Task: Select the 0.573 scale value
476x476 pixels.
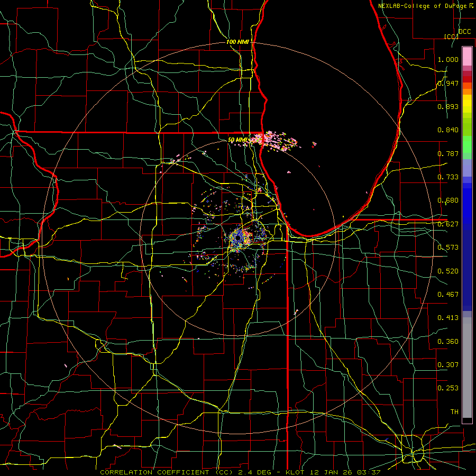Action: click(x=448, y=248)
